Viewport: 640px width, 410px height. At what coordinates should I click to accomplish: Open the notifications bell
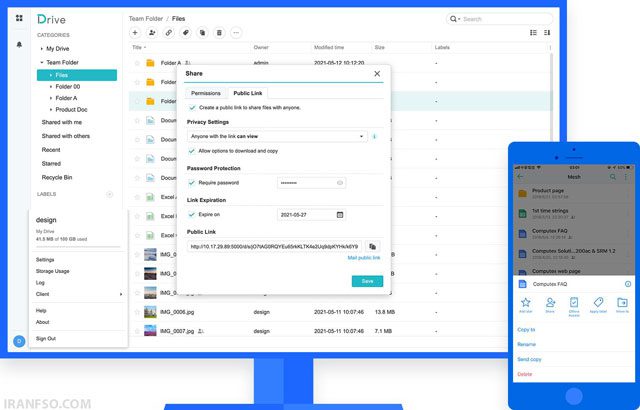[19, 44]
